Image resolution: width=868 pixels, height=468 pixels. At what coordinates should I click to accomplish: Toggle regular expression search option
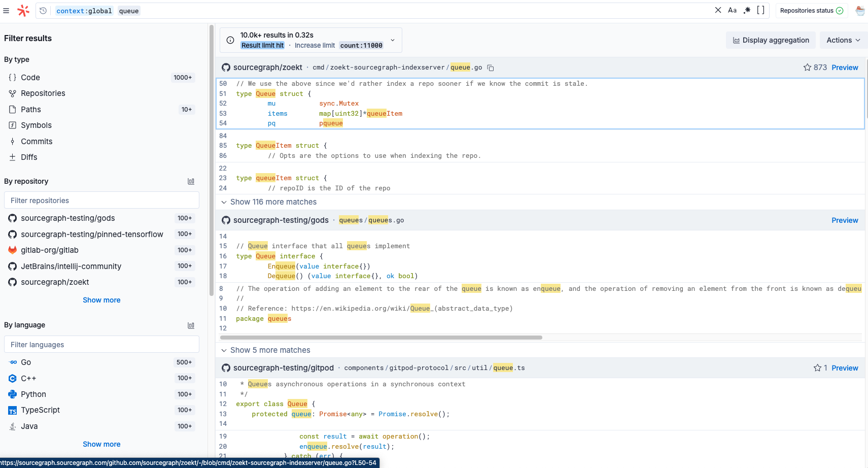click(x=747, y=10)
